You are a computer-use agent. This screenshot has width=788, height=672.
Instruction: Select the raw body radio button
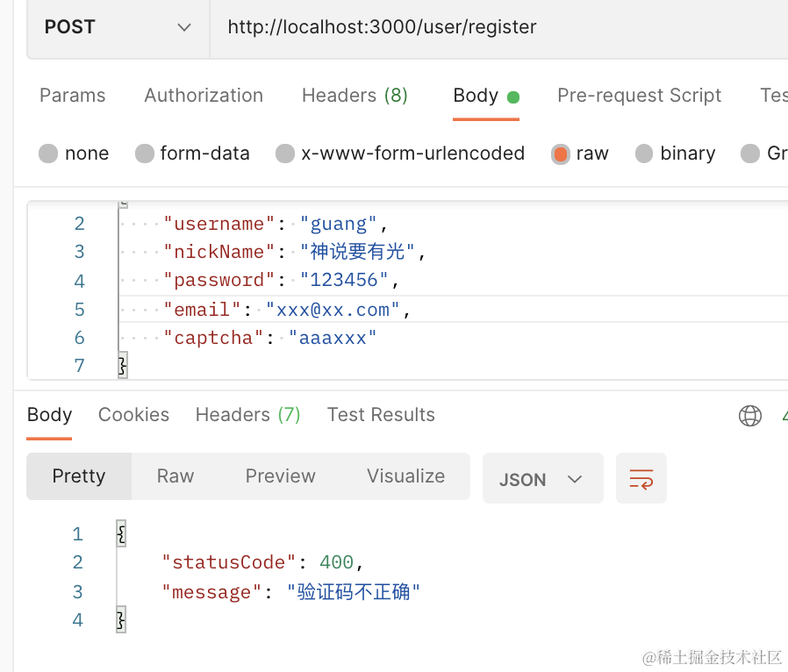tap(560, 154)
